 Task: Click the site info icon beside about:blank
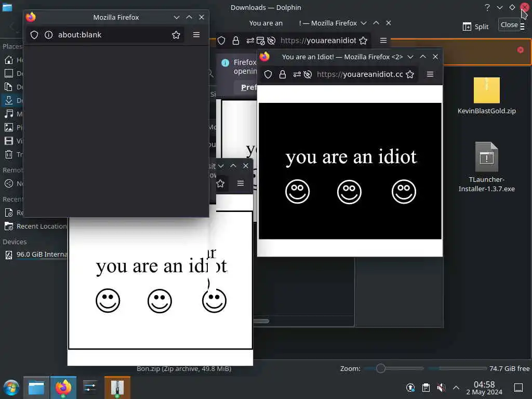click(x=48, y=35)
